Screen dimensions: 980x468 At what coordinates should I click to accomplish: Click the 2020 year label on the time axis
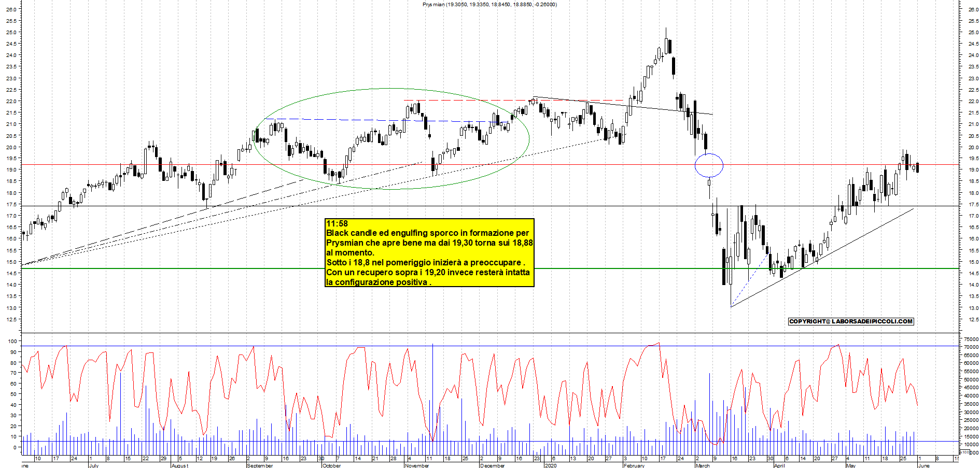(551, 465)
